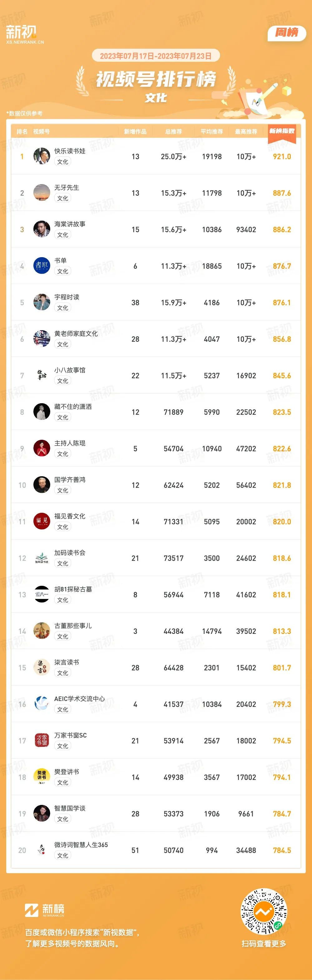
Task: Select the 周榜 tag
Action: pos(287,33)
